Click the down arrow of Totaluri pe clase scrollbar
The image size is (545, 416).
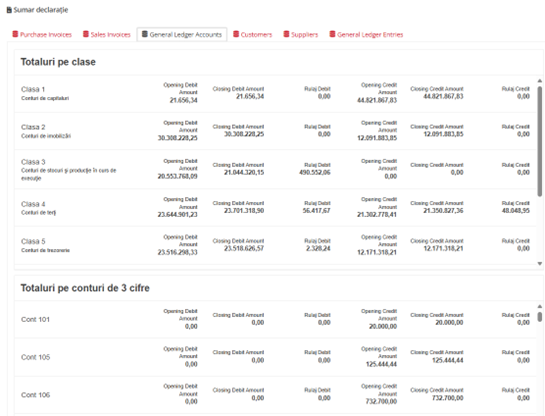tap(539, 264)
